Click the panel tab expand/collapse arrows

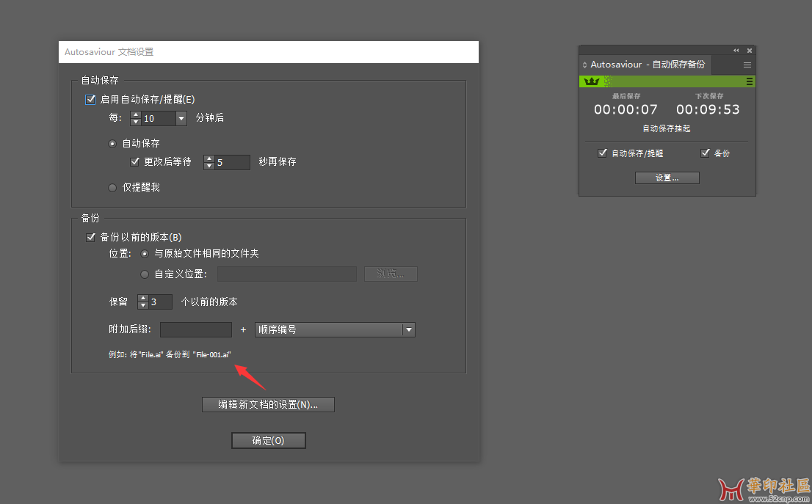[584, 65]
